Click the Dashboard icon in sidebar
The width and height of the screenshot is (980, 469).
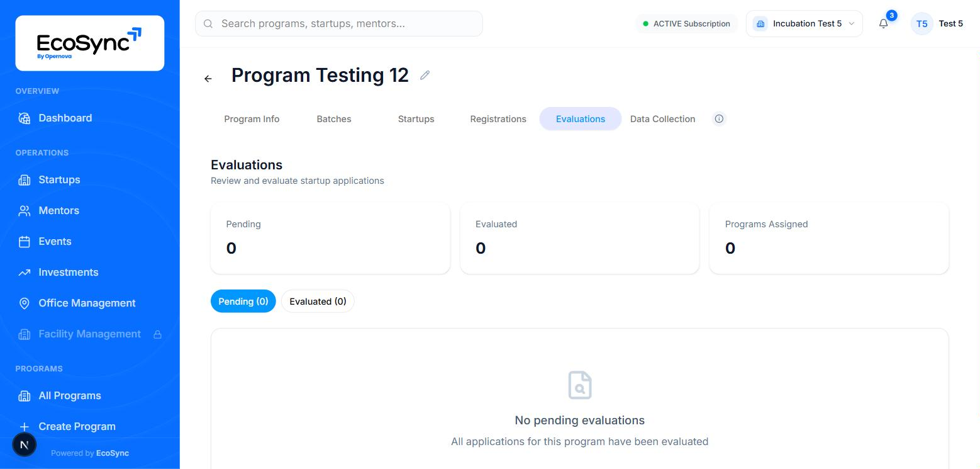point(25,118)
